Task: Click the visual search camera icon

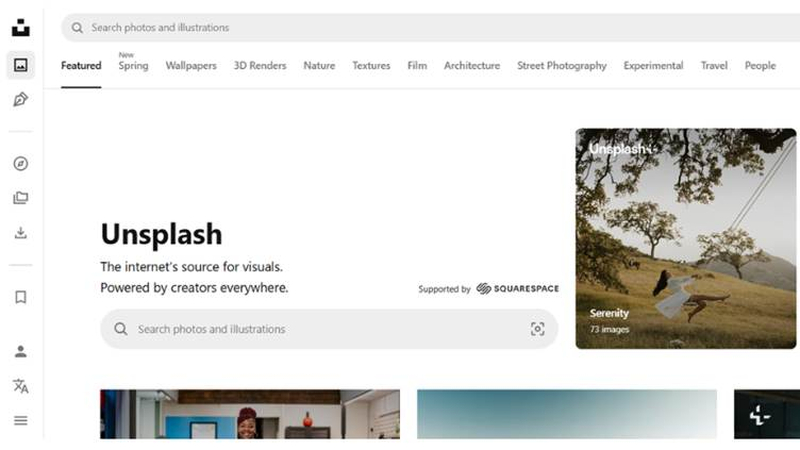Action: pyautogui.click(x=537, y=329)
